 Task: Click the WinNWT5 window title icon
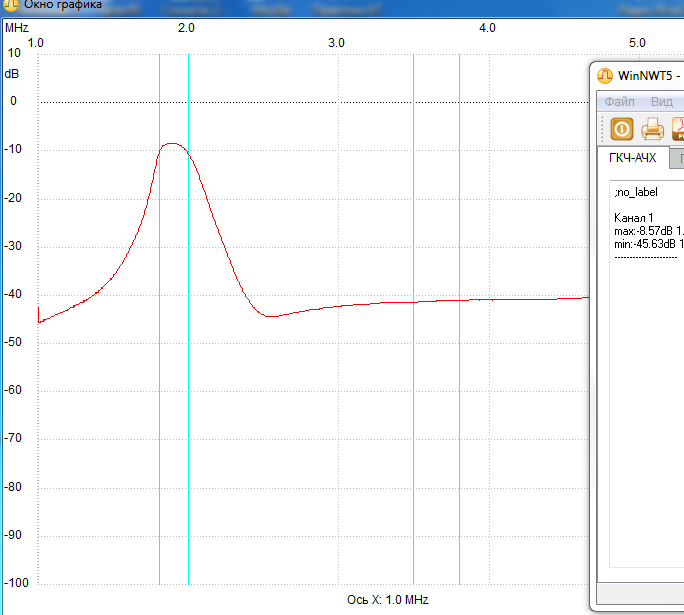tap(605, 76)
